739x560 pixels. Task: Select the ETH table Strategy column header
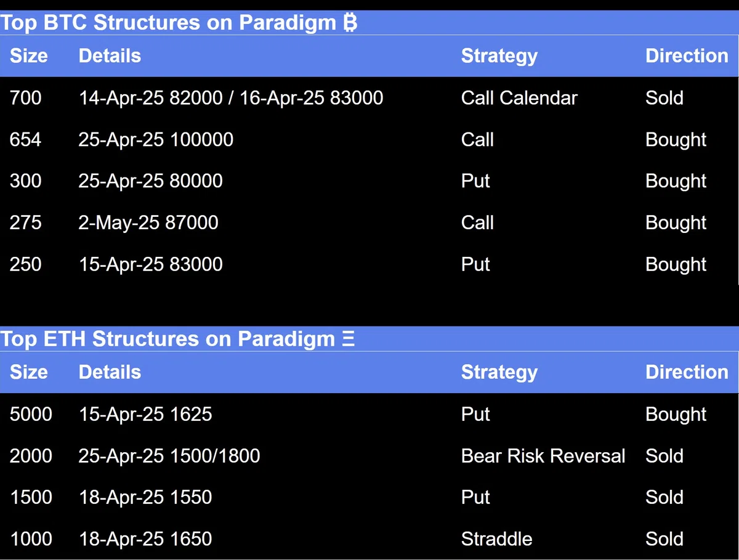click(x=499, y=373)
